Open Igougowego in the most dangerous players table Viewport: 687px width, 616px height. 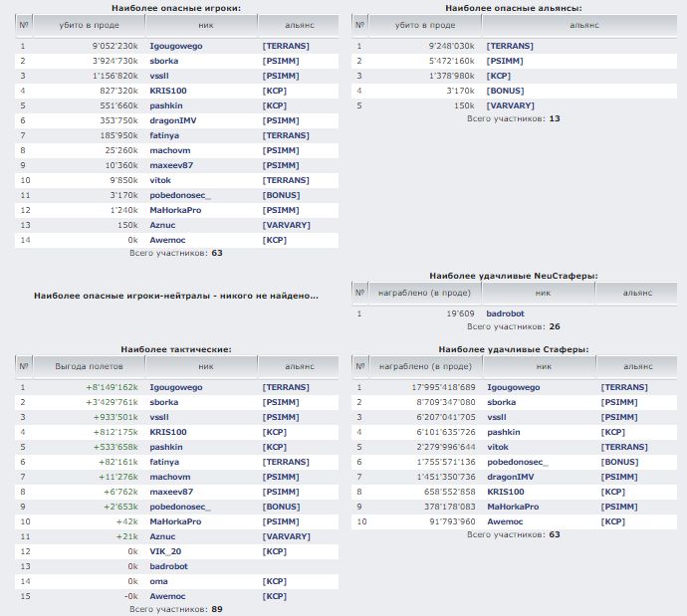click(174, 46)
